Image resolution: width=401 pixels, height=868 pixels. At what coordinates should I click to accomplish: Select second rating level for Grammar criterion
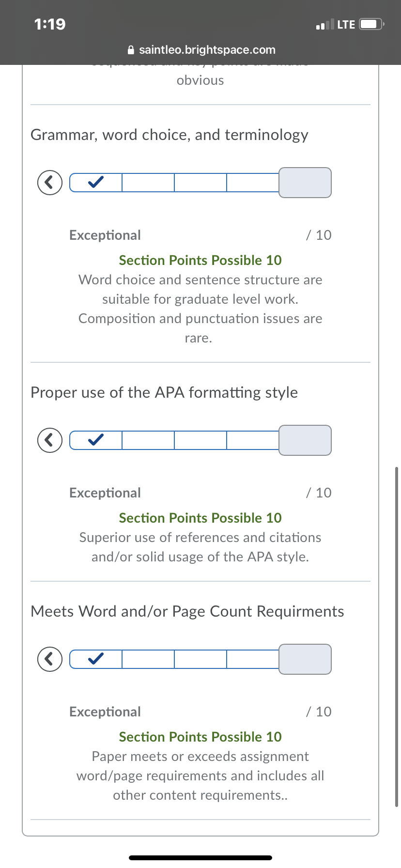click(148, 183)
